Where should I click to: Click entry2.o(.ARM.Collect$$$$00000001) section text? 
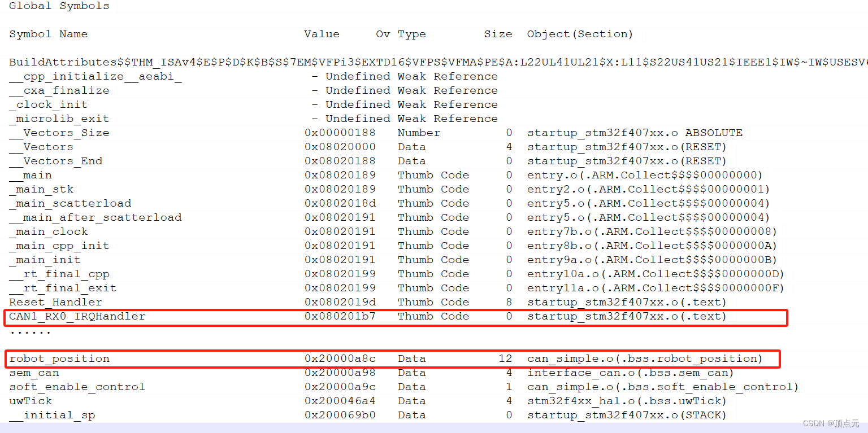coord(649,189)
